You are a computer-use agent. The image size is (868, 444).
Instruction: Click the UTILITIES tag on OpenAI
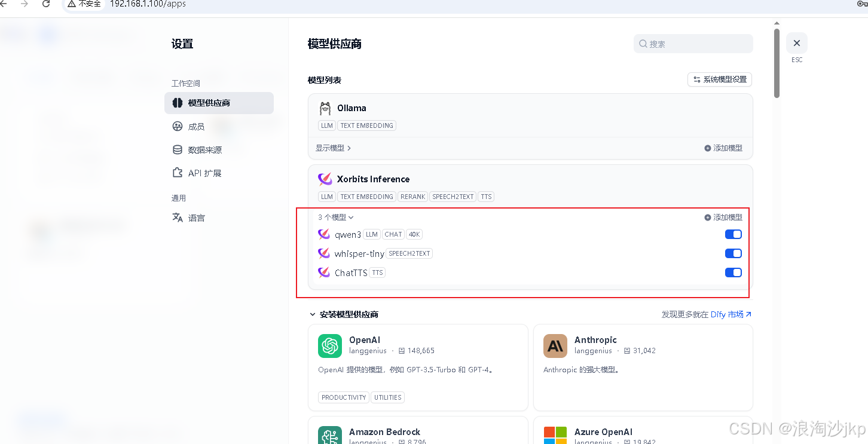click(x=387, y=397)
